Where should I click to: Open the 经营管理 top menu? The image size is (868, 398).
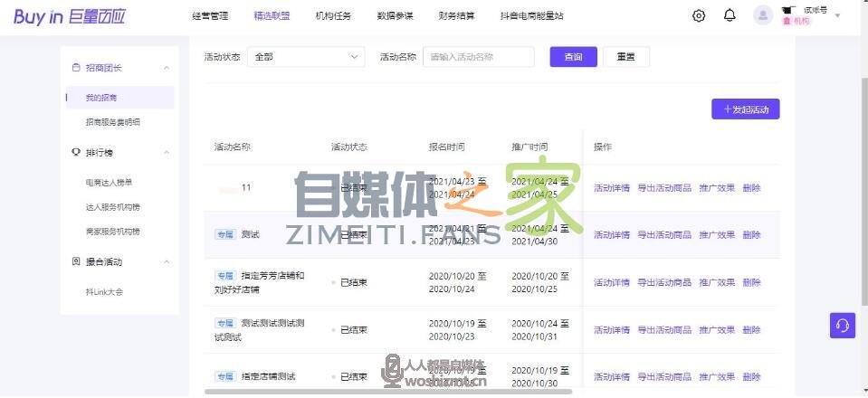click(210, 16)
